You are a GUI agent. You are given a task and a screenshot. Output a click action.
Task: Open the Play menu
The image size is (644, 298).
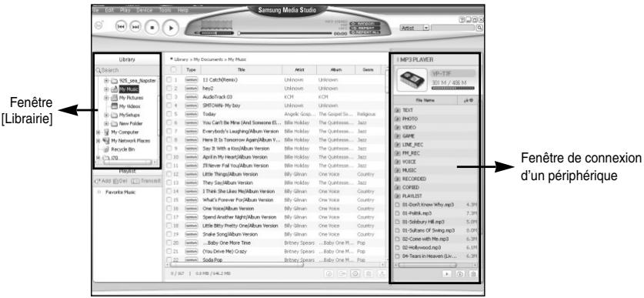(x=125, y=10)
